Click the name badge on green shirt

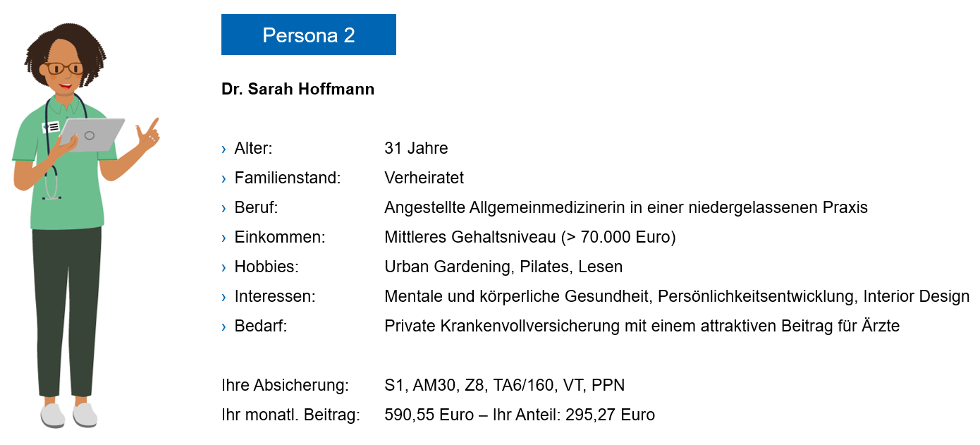(x=51, y=127)
